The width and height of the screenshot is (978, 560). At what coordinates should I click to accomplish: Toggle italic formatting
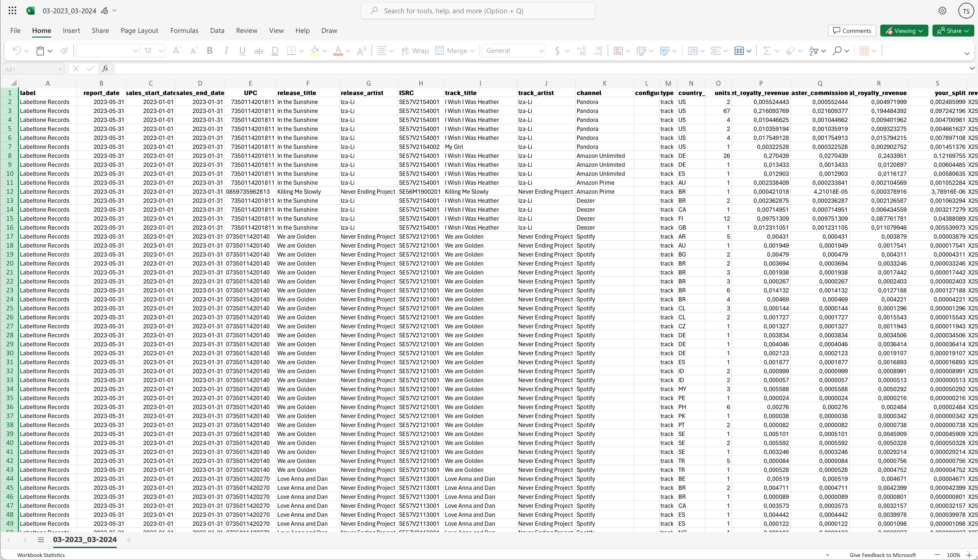pos(226,51)
